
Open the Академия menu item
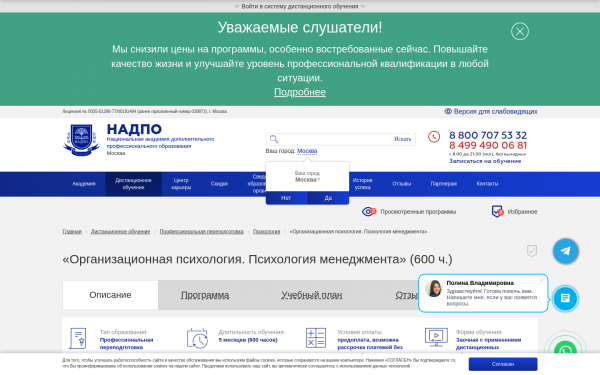pos(84,184)
